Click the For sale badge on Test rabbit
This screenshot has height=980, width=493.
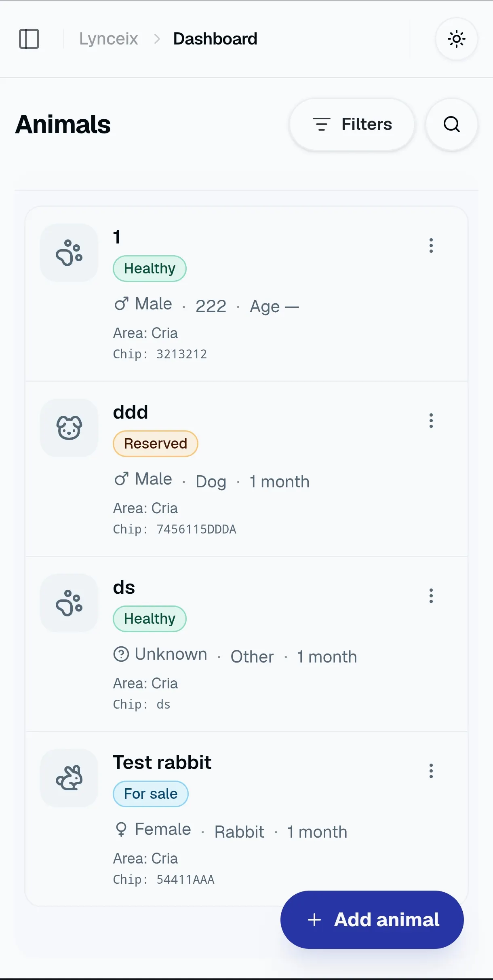(x=151, y=794)
